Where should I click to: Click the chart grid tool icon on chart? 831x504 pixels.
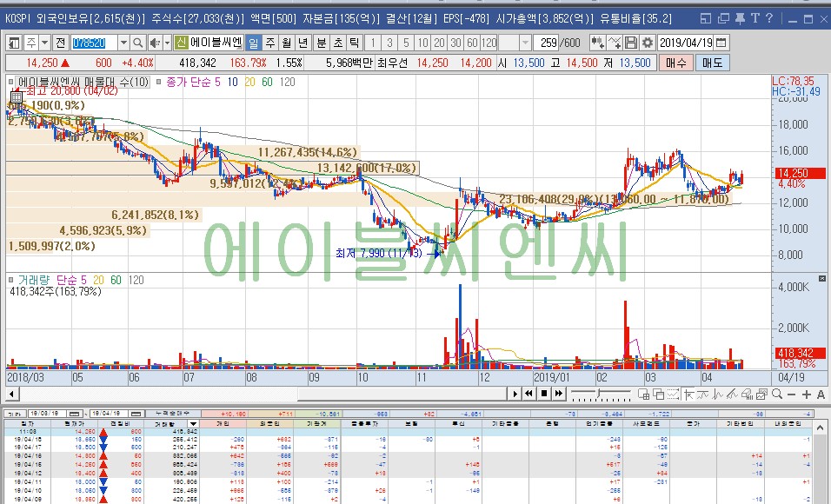coord(17,97)
